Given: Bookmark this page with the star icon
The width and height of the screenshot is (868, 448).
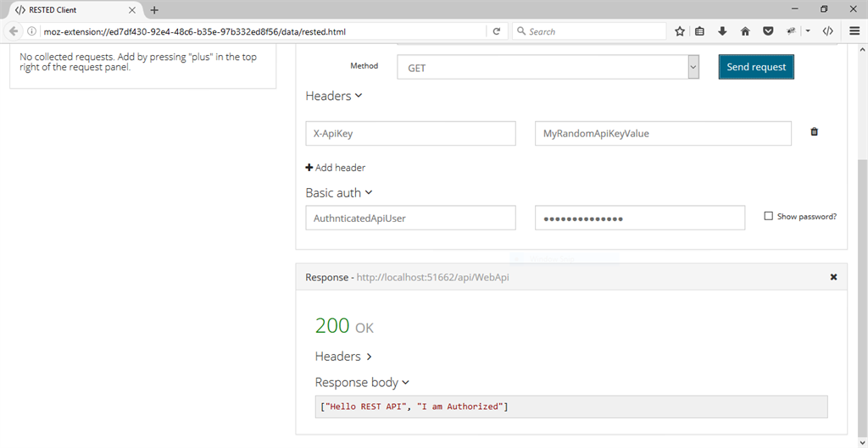Looking at the screenshot, I should click(680, 31).
